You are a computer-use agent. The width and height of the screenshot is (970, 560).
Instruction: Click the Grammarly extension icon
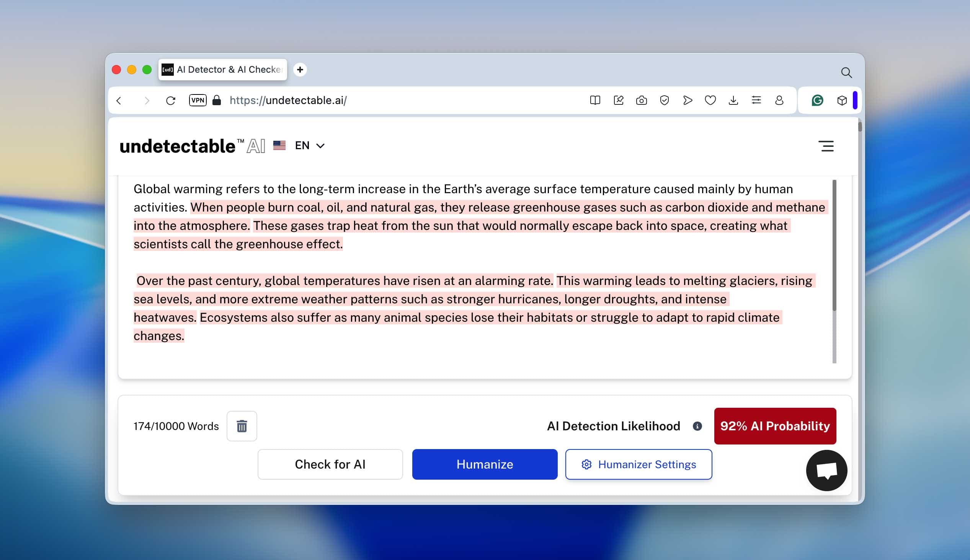817,100
